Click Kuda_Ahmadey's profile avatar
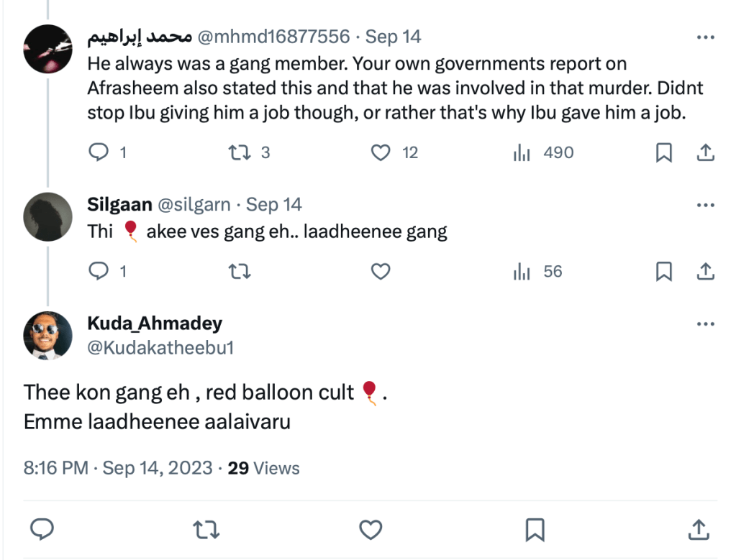 [47, 336]
